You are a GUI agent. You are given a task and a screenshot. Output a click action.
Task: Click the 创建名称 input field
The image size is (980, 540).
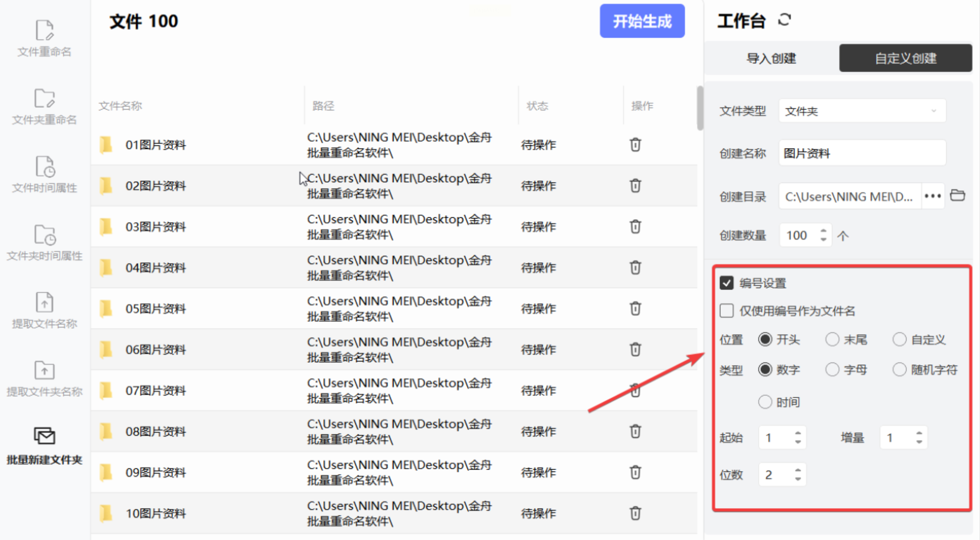(x=862, y=153)
